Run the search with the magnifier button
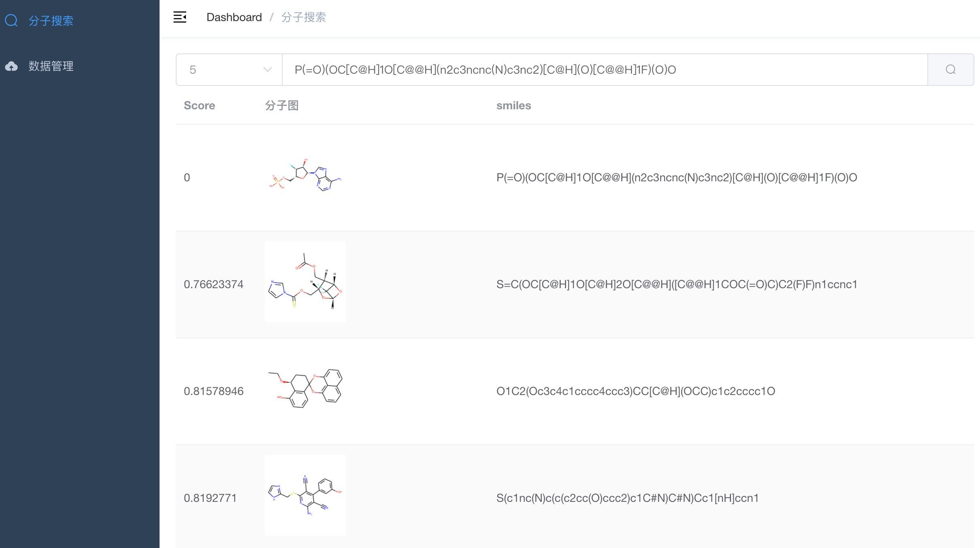 (950, 70)
